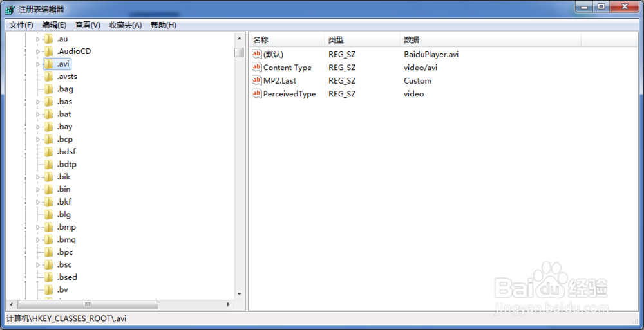This screenshot has width=644, height=330.
Task: Select the PerceivedType value name
Action: pos(290,93)
